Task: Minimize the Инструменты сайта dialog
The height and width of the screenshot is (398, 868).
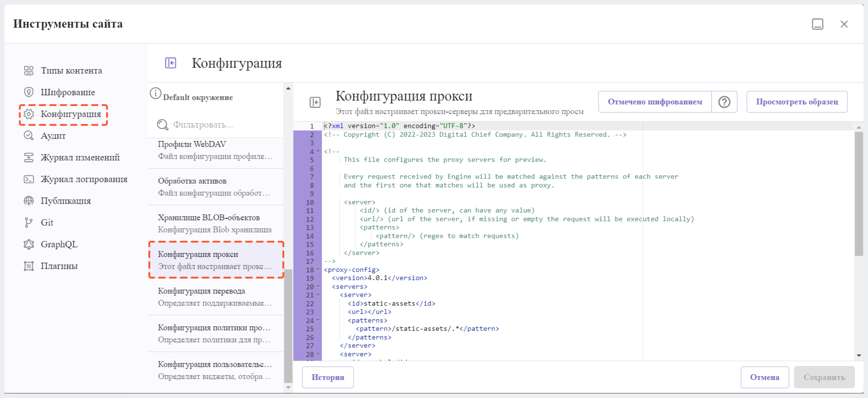Action: tap(817, 24)
